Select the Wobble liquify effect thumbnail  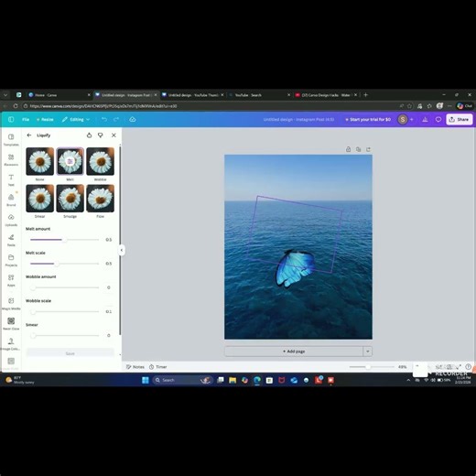[100, 161]
